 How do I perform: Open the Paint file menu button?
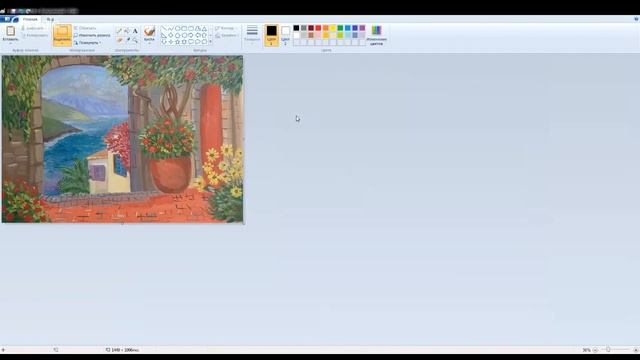coord(9,19)
